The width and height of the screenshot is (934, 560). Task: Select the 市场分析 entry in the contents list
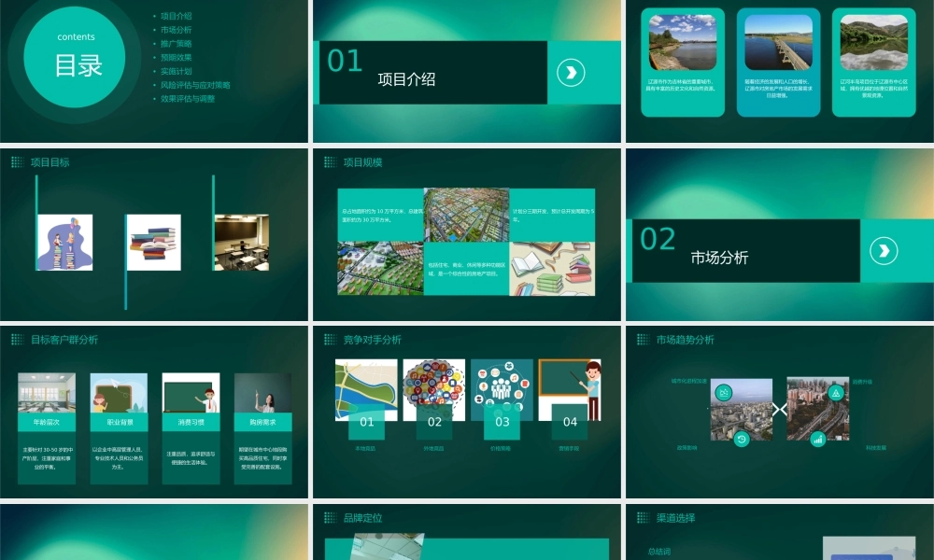[x=176, y=30]
